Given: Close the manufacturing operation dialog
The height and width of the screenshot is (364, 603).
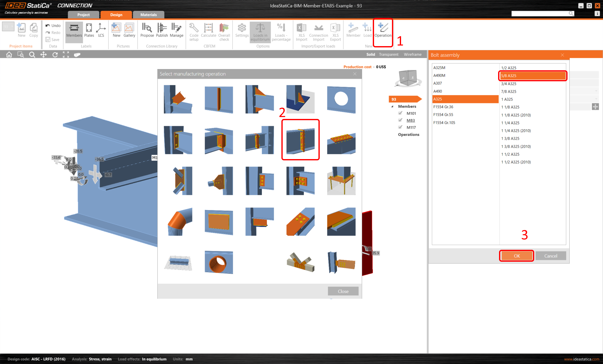Looking at the screenshot, I should (x=343, y=291).
